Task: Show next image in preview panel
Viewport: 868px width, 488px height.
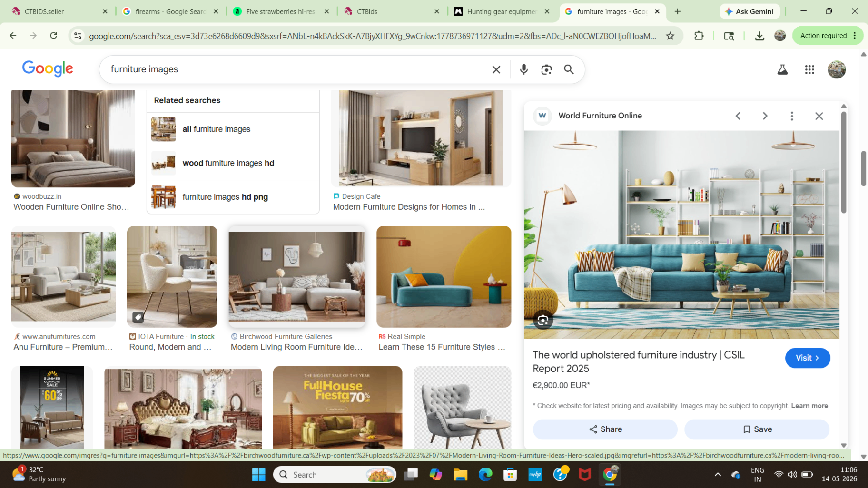Action: point(765,116)
